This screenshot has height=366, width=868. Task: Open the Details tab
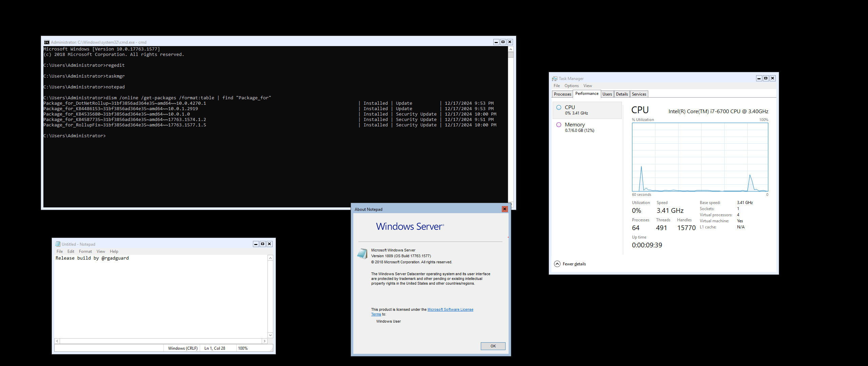622,94
